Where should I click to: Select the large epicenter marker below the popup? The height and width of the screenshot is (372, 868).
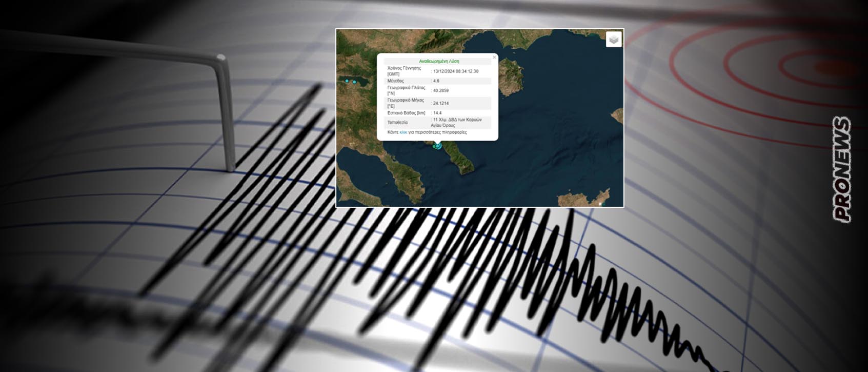point(438,146)
